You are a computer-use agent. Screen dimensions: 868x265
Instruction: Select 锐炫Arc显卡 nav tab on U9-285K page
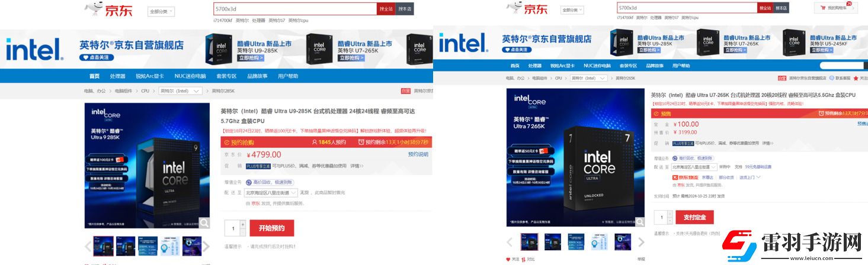pos(150,76)
